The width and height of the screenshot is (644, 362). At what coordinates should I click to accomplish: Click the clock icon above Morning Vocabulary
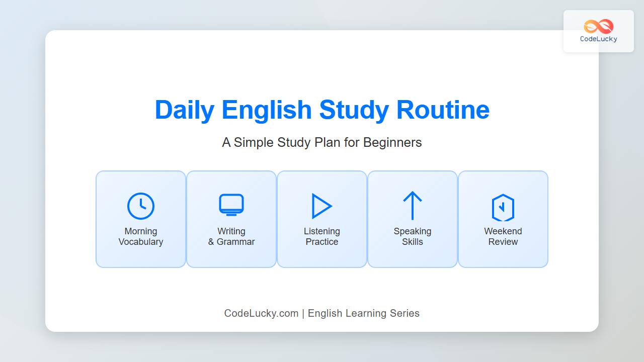141,206
